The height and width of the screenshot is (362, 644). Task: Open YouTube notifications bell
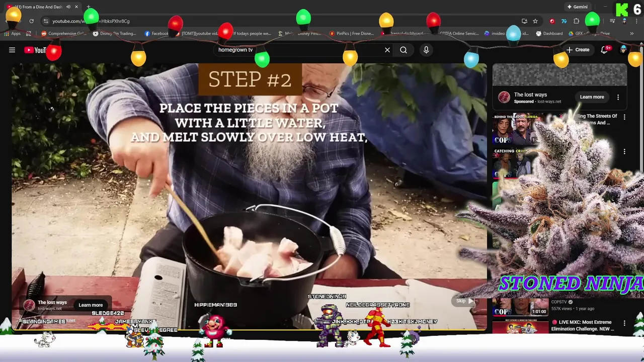(x=604, y=50)
